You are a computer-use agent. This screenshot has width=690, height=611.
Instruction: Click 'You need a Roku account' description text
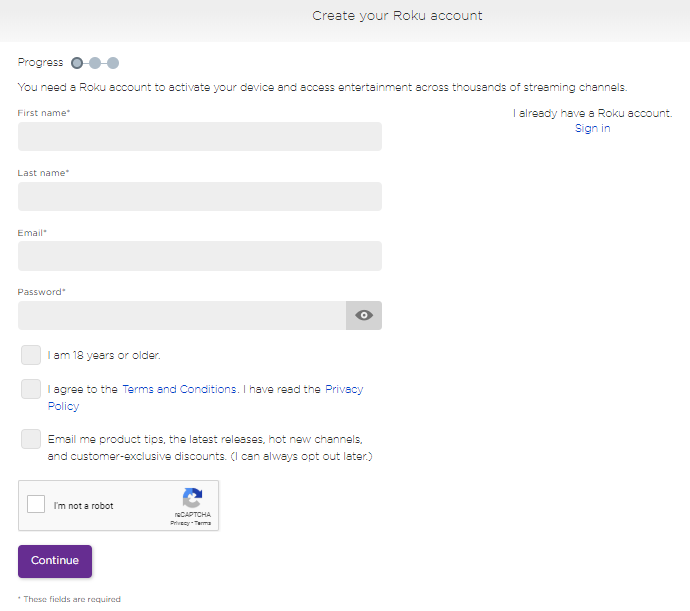(322, 87)
